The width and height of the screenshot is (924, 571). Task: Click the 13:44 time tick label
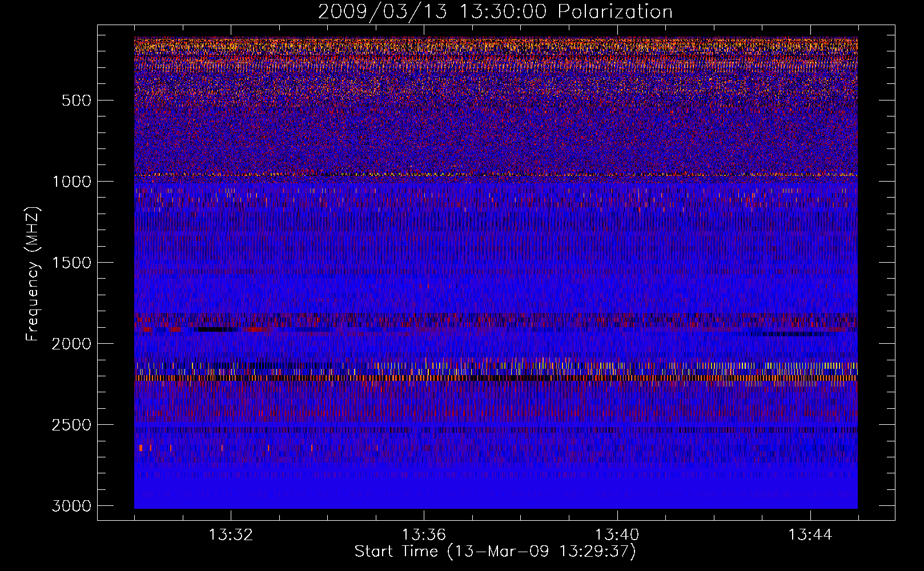point(810,535)
